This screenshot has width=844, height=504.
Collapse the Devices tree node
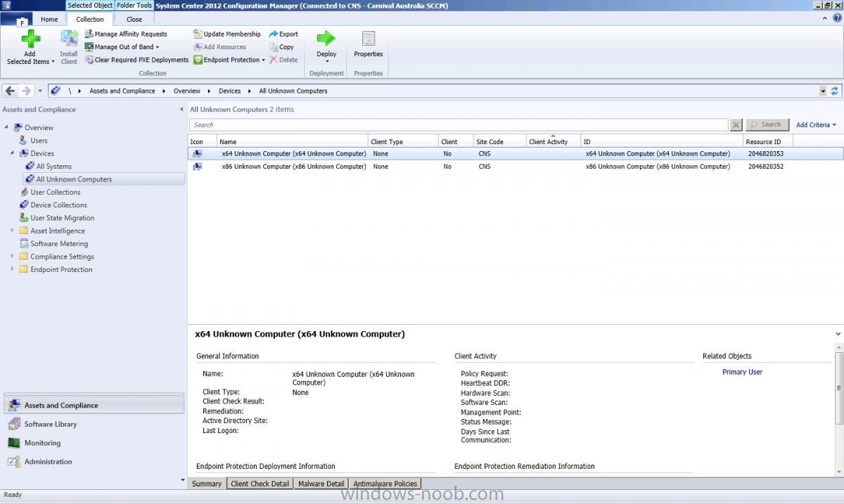(12, 153)
